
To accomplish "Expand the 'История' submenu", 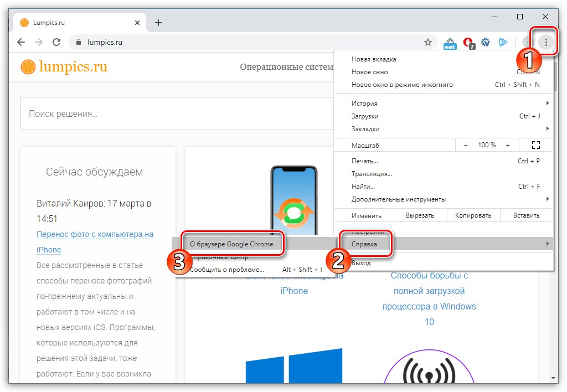I will pyautogui.click(x=444, y=104).
